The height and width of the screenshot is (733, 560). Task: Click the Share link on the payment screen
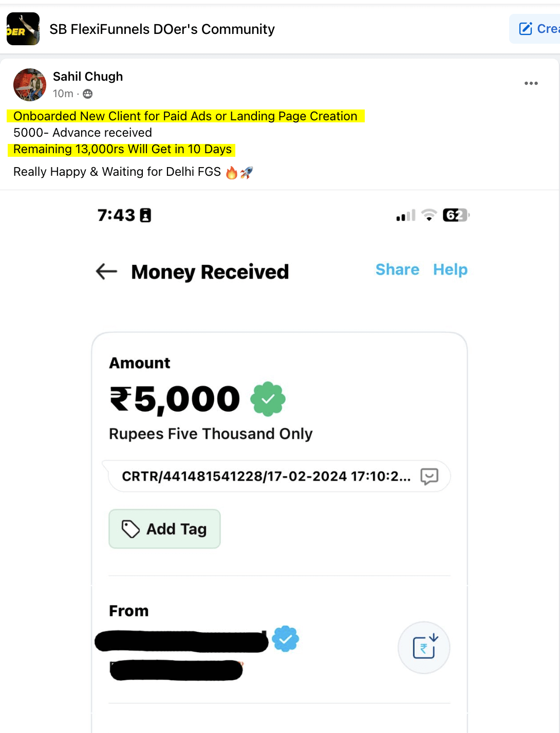397,269
